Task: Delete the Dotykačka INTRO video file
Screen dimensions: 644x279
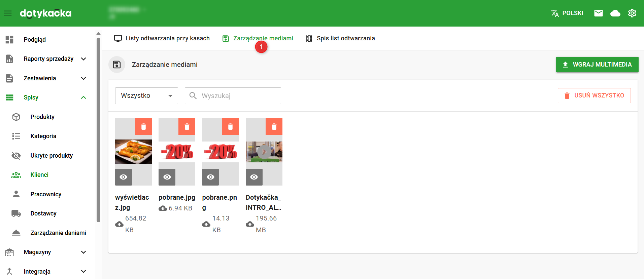Action: pos(274,127)
